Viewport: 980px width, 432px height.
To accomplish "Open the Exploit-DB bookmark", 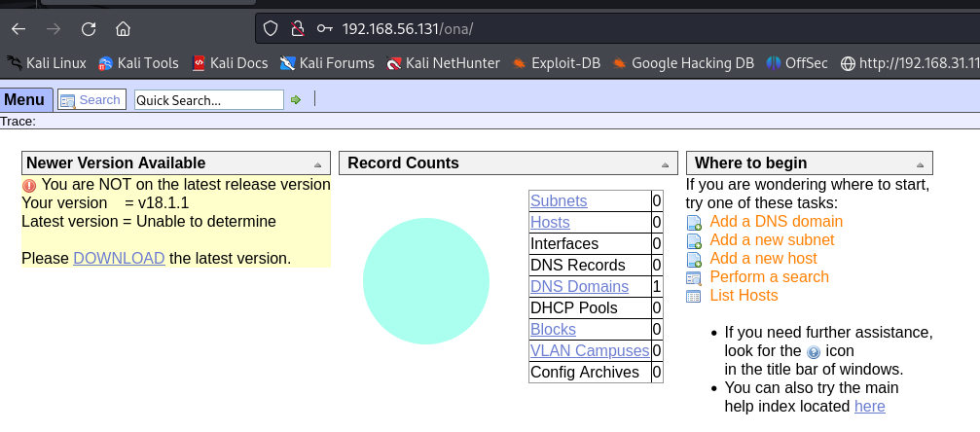I will click(x=557, y=63).
